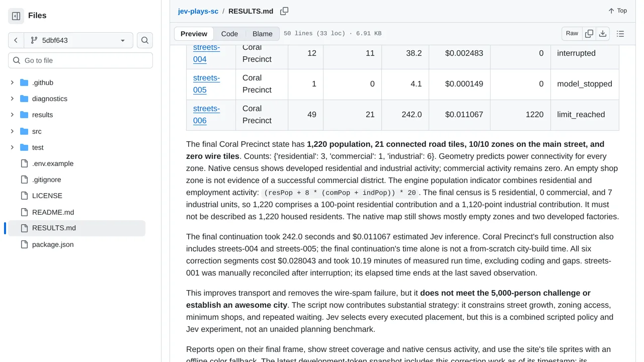Click the test folder icon
The height and width of the screenshot is (362, 644).
(24, 147)
